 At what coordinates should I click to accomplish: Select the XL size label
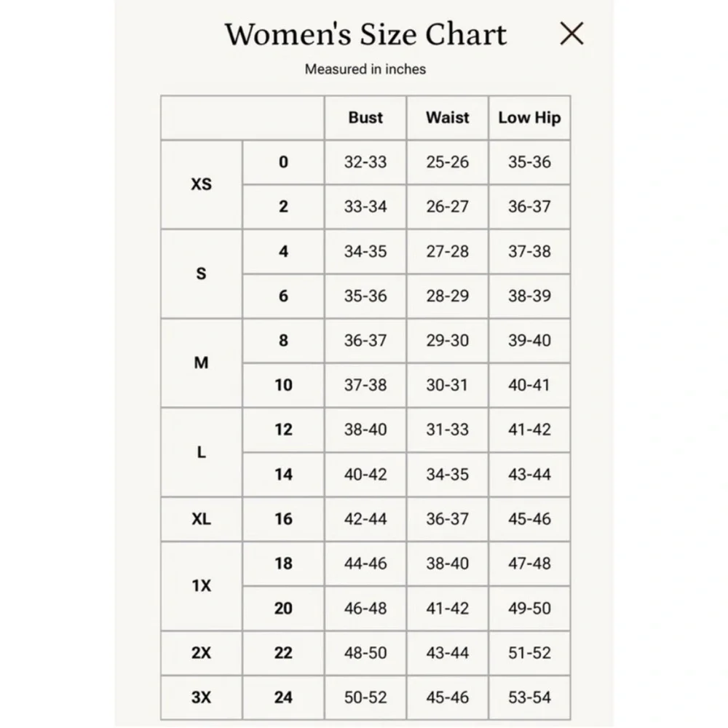pyautogui.click(x=202, y=518)
